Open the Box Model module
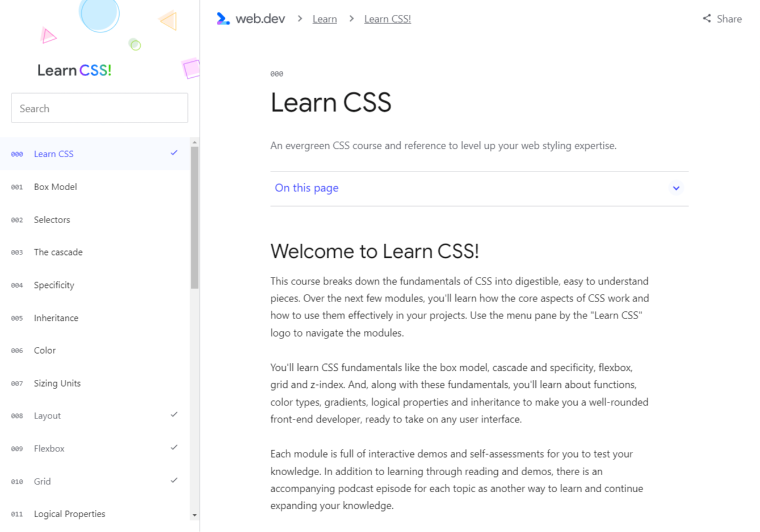 coord(55,186)
